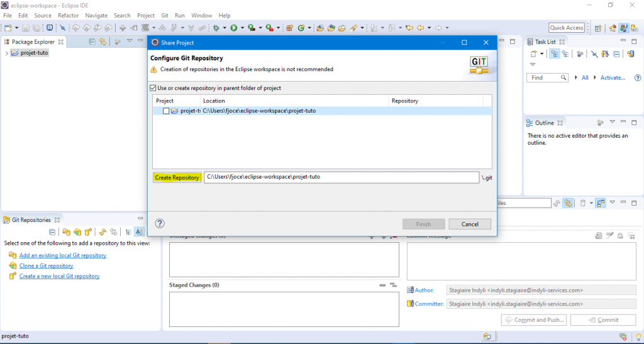Toggle Show Only My Tasks icon
The height and width of the screenshot is (344, 644).
[605, 54]
